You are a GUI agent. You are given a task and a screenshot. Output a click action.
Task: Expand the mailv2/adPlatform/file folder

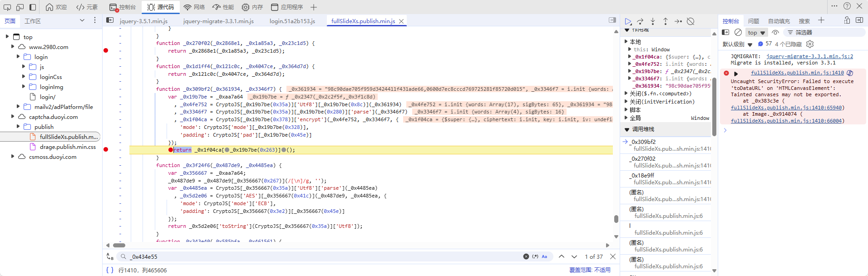click(18, 106)
